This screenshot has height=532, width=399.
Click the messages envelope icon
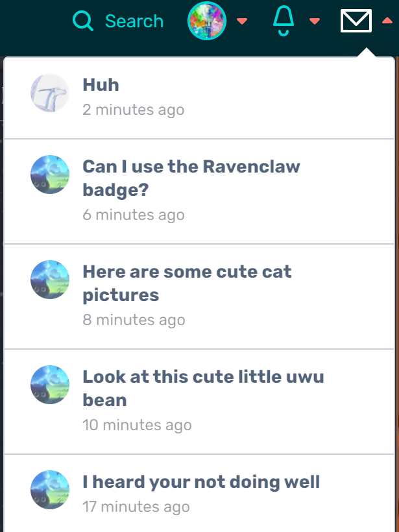[x=356, y=21]
